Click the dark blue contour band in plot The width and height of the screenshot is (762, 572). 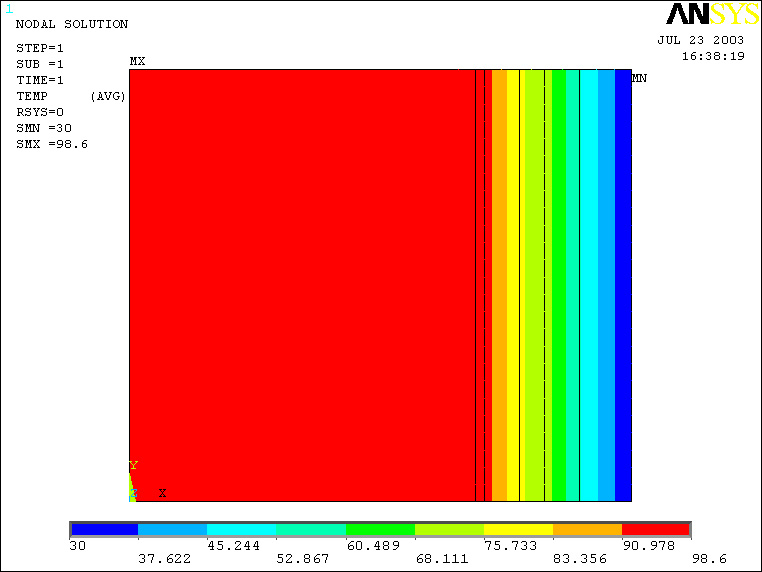click(623, 285)
